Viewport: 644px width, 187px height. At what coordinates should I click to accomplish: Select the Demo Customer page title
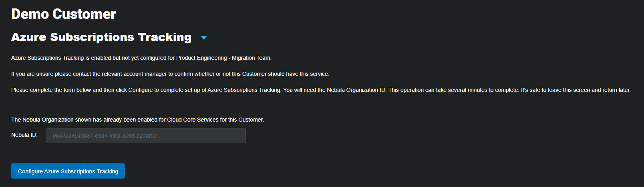point(64,14)
